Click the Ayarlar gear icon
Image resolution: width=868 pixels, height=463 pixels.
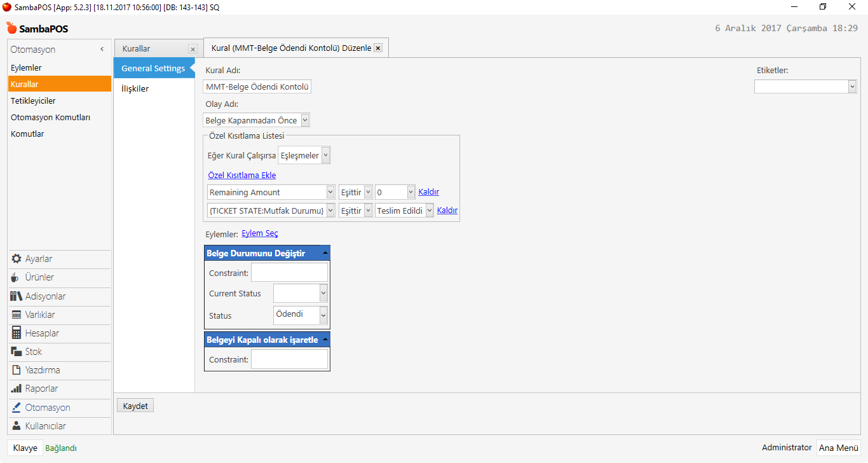click(x=17, y=259)
